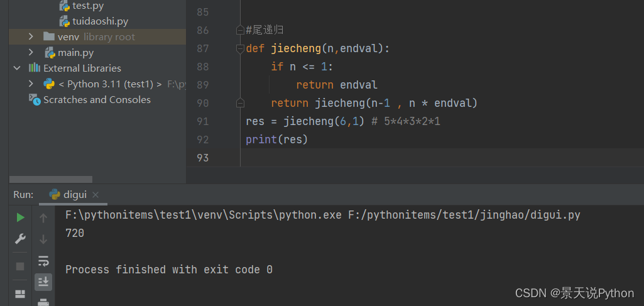Expand the Python 3.11 (test1) node

point(31,84)
